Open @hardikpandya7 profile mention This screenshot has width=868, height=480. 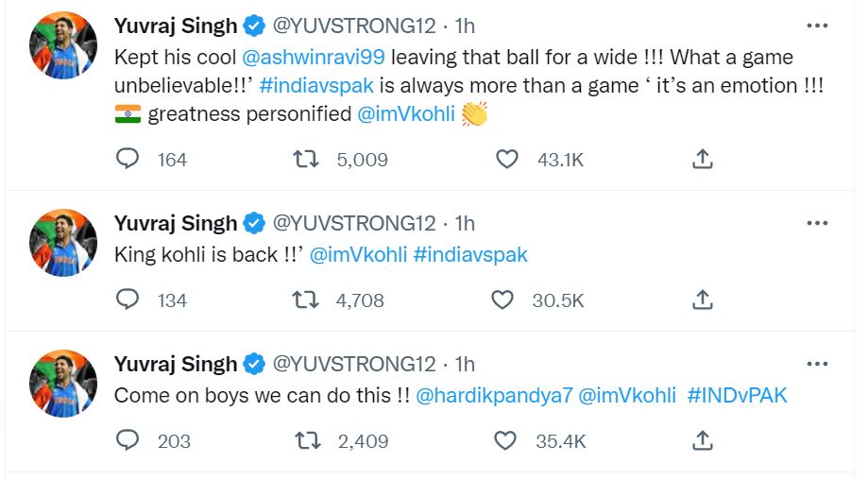pyautogui.click(x=494, y=396)
